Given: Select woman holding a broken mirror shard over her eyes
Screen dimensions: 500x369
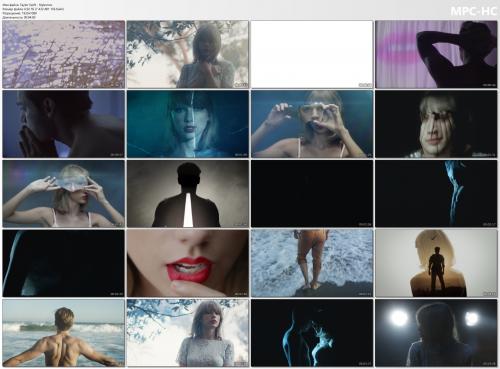Looking at the screenshot, I should [312, 124].
